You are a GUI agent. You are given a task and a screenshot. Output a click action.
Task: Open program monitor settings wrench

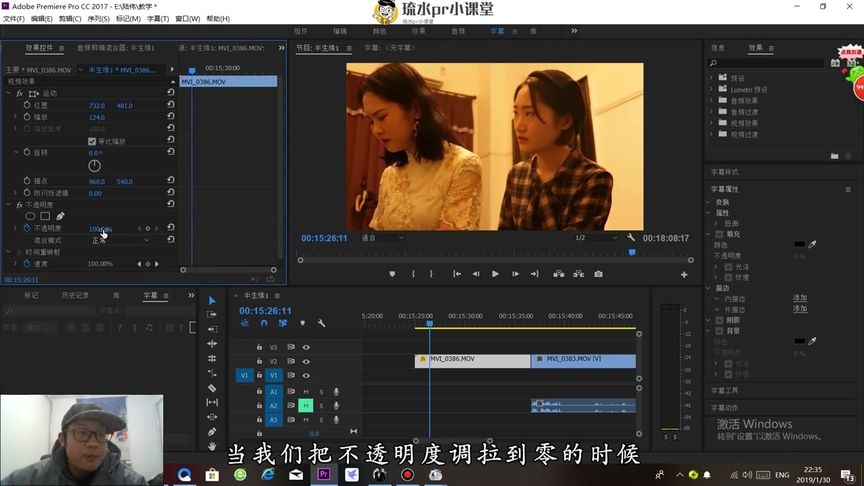(x=631, y=237)
